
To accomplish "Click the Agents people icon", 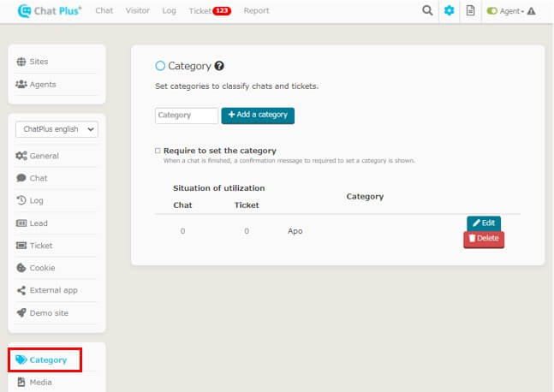I will [x=21, y=84].
